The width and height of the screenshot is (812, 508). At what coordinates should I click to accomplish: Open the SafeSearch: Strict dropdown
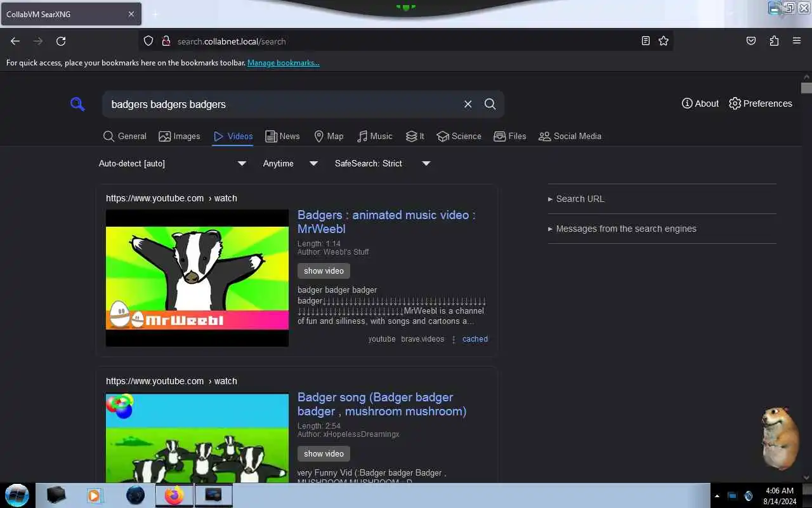pos(383,163)
